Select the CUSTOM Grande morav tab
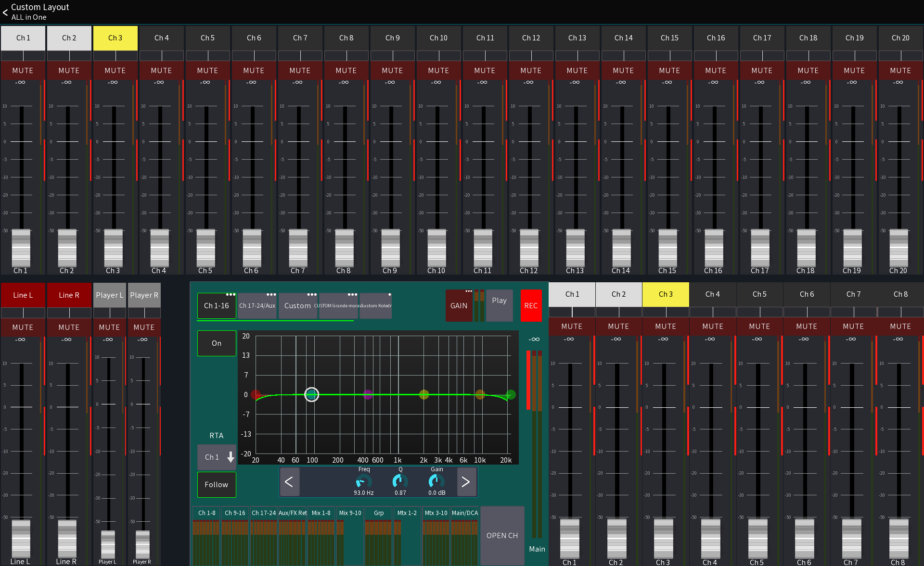The height and width of the screenshot is (566, 924). click(x=337, y=306)
